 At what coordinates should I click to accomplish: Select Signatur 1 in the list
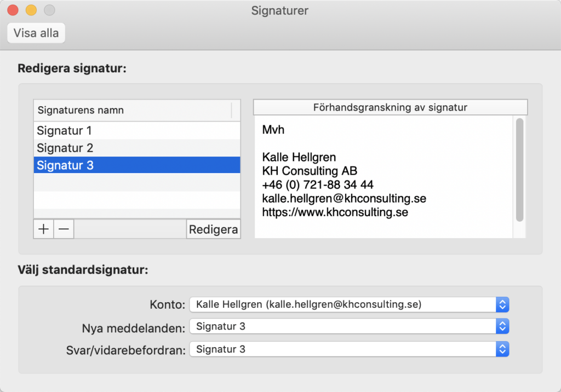pyautogui.click(x=137, y=130)
